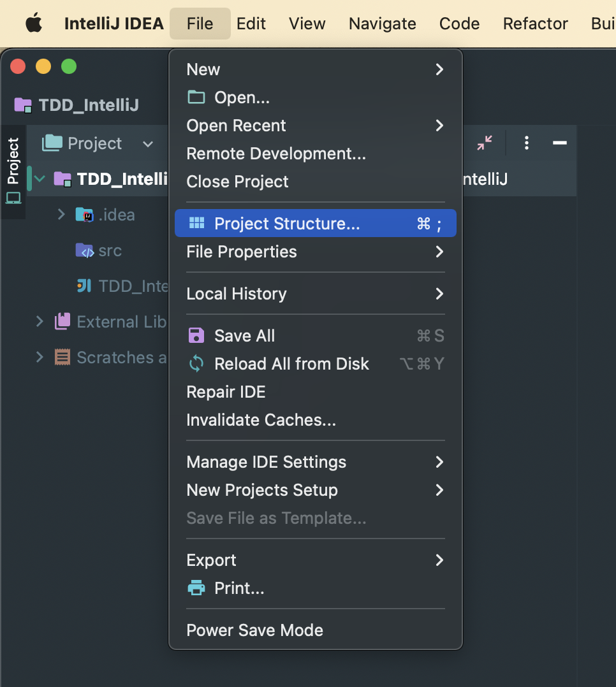Toggle the Project sidebar tool window tab
This screenshot has width=616, height=687.
pyautogui.click(x=13, y=170)
